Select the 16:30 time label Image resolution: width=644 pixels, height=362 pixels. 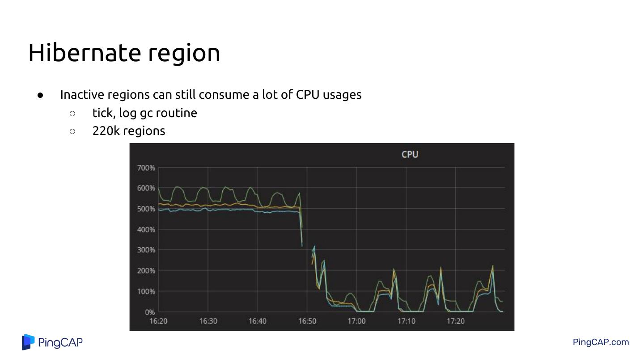coord(208,321)
